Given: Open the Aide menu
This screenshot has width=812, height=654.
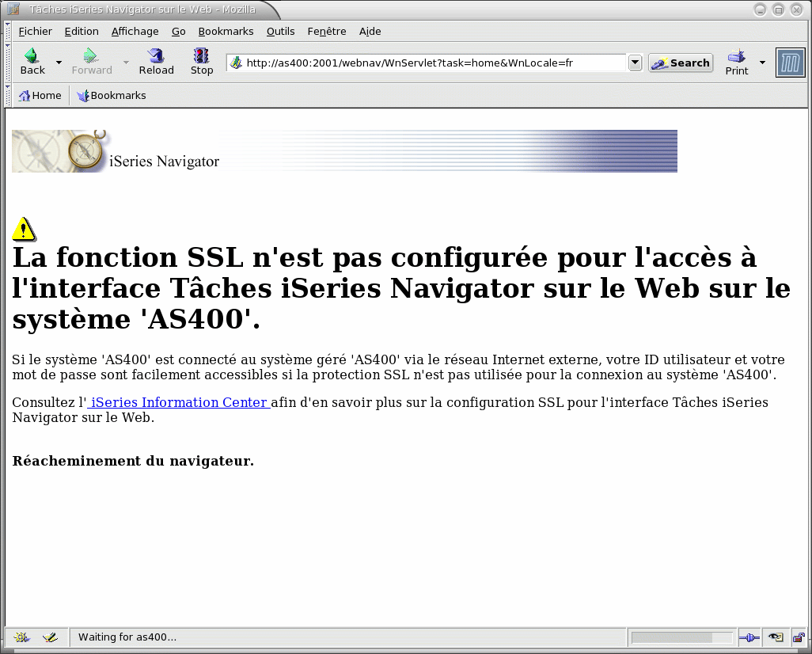Looking at the screenshot, I should pos(370,31).
